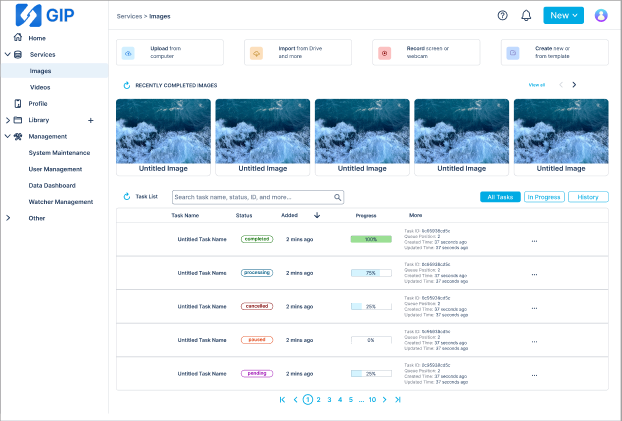Refresh the Recently Completed Images section

click(x=127, y=85)
